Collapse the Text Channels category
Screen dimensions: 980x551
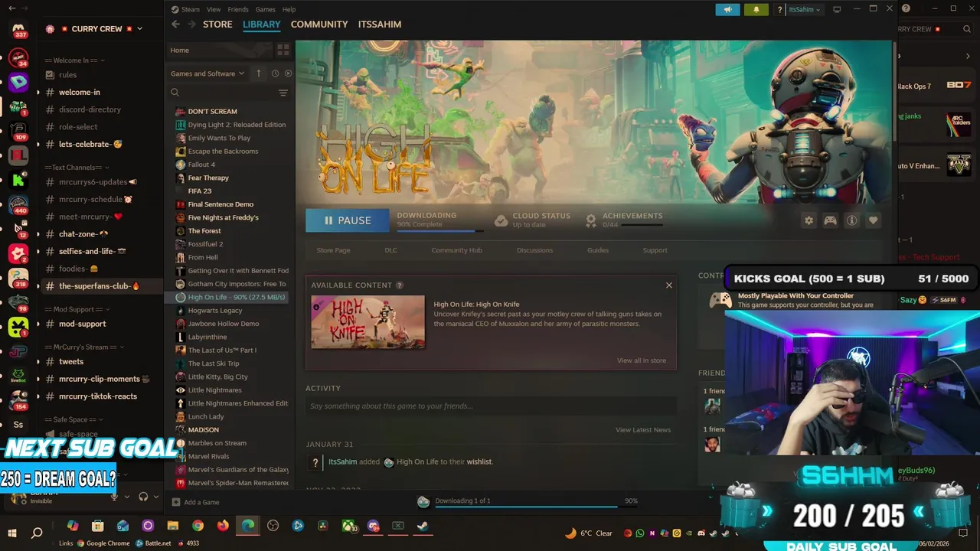pyautogui.click(x=77, y=168)
